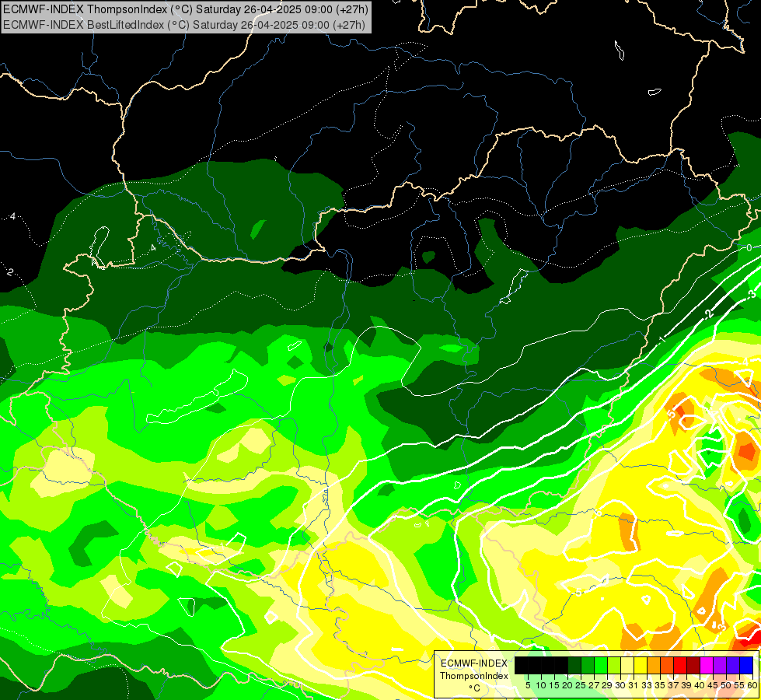Click the purple legend swatch for 45-50
The width and height of the screenshot is (761, 700).
click(x=720, y=665)
